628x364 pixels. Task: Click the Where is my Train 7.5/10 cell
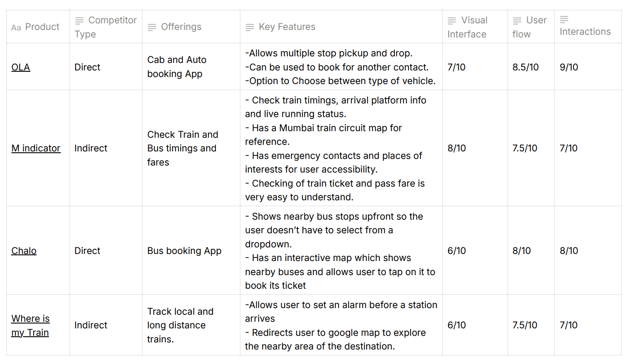pyautogui.click(x=525, y=325)
